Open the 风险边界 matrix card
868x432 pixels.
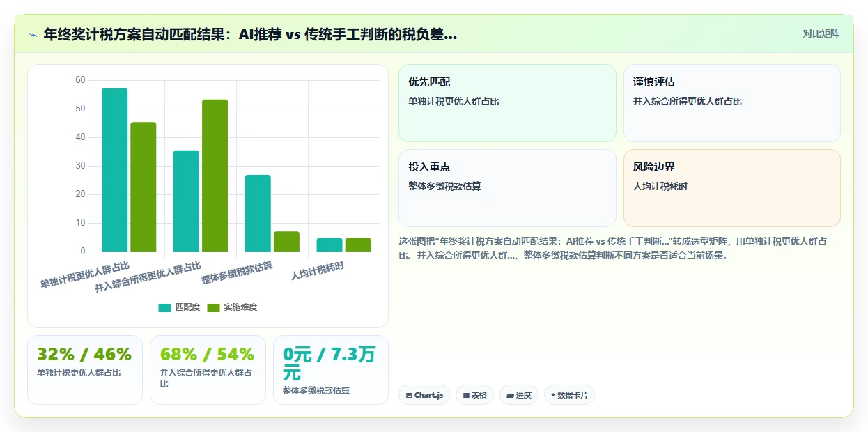pyautogui.click(x=731, y=188)
